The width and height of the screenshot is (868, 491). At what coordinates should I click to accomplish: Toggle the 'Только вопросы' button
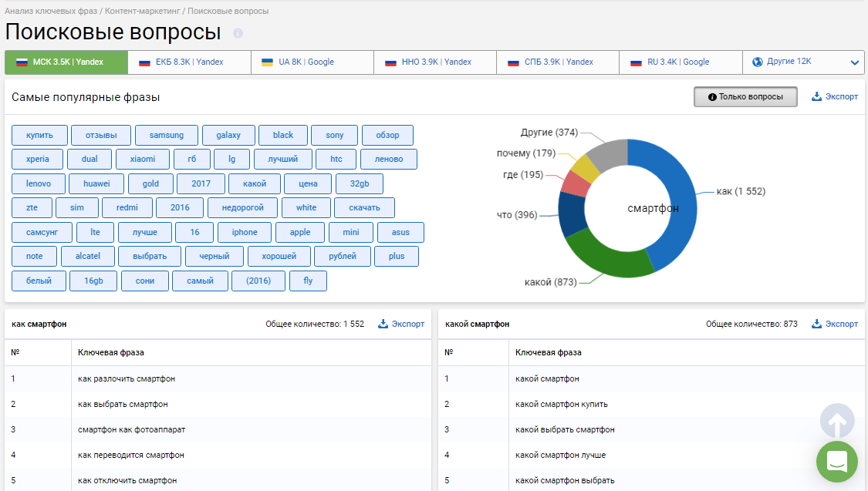point(745,97)
